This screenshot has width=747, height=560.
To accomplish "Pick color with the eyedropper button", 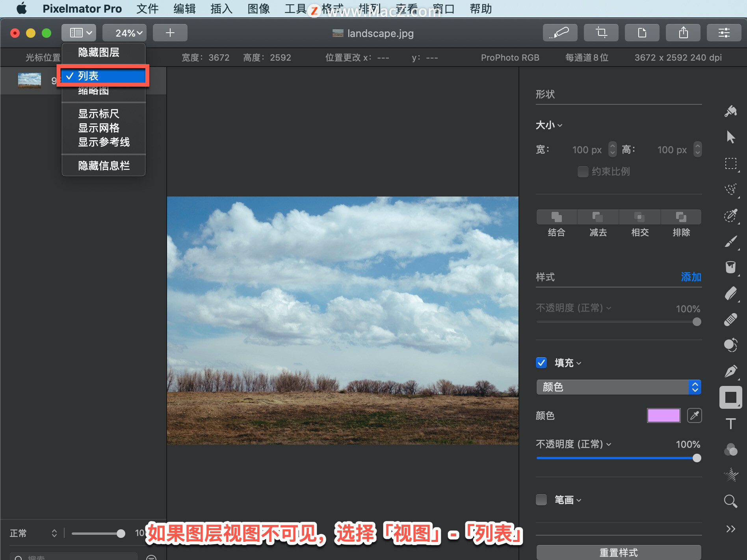I will coord(694,415).
